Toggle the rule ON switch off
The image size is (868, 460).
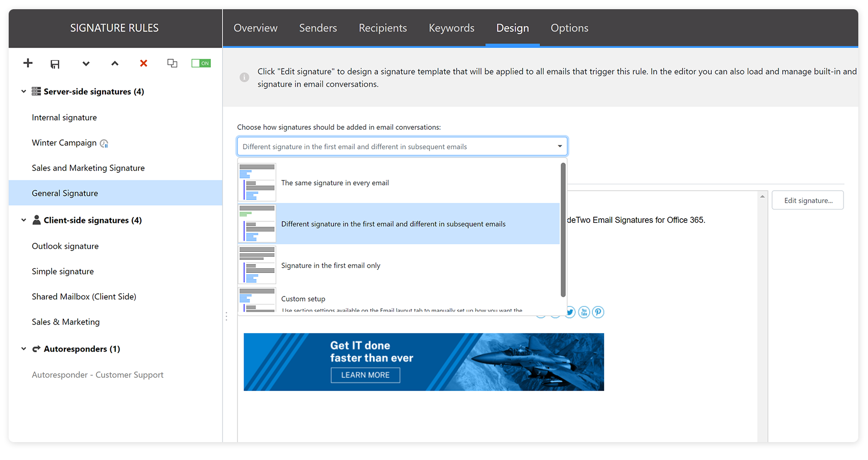pos(201,63)
